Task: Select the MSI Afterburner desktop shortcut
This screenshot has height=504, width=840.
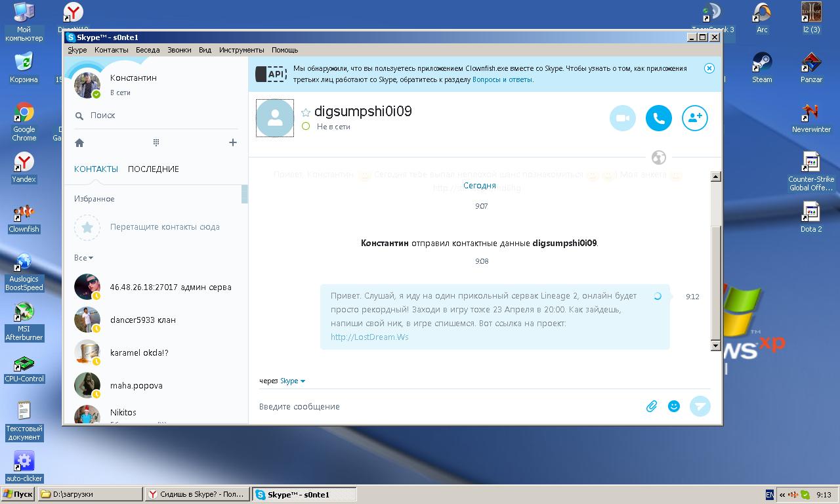Action: click(x=24, y=322)
